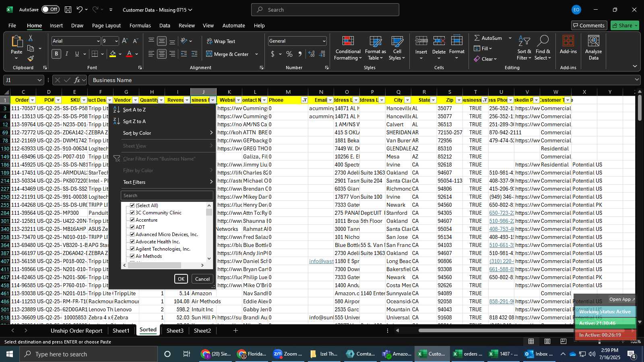644x362 pixels.
Task: Open the General number format dropdown
Action: [x=324, y=41]
